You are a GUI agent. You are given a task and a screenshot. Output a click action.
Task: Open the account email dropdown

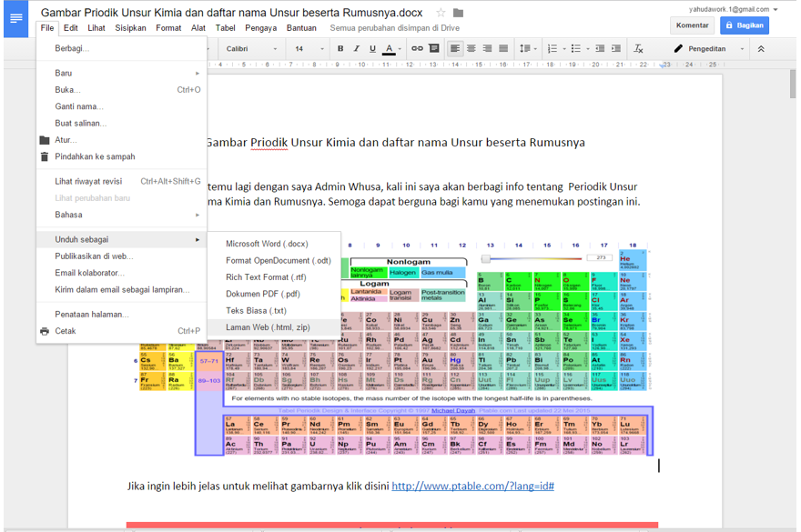[x=733, y=9]
